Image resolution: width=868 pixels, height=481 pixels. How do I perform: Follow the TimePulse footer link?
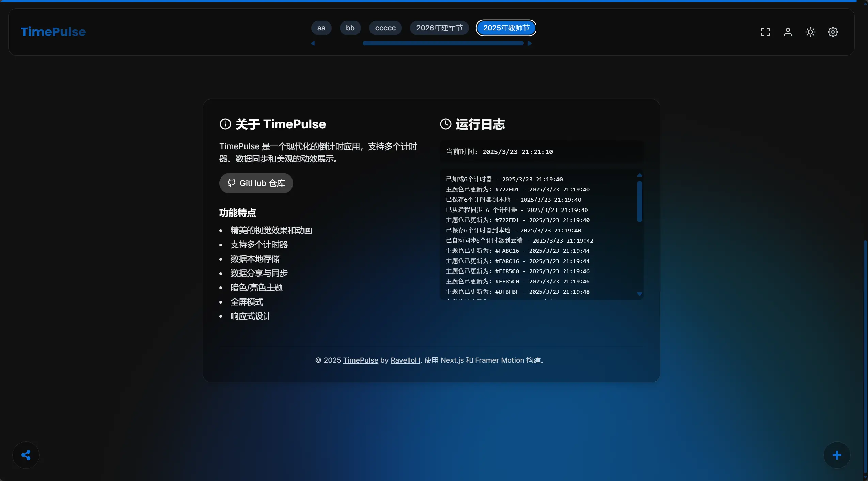click(x=360, y=360)
